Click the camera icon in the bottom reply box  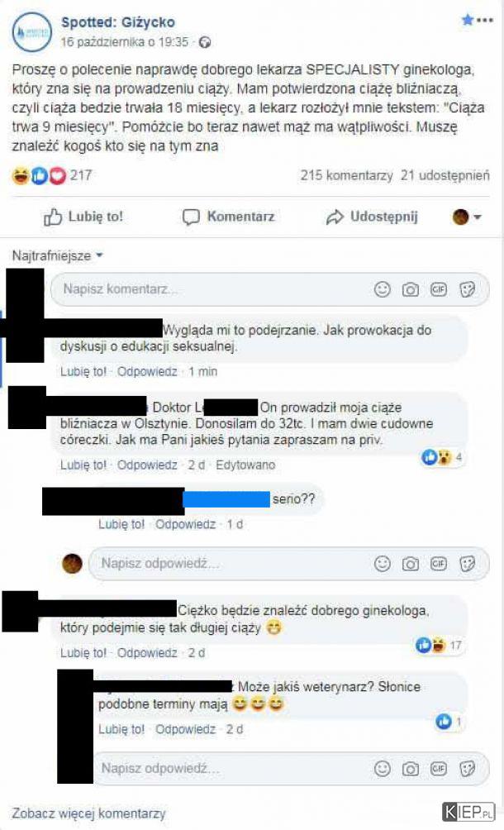(x=411, y=769)
